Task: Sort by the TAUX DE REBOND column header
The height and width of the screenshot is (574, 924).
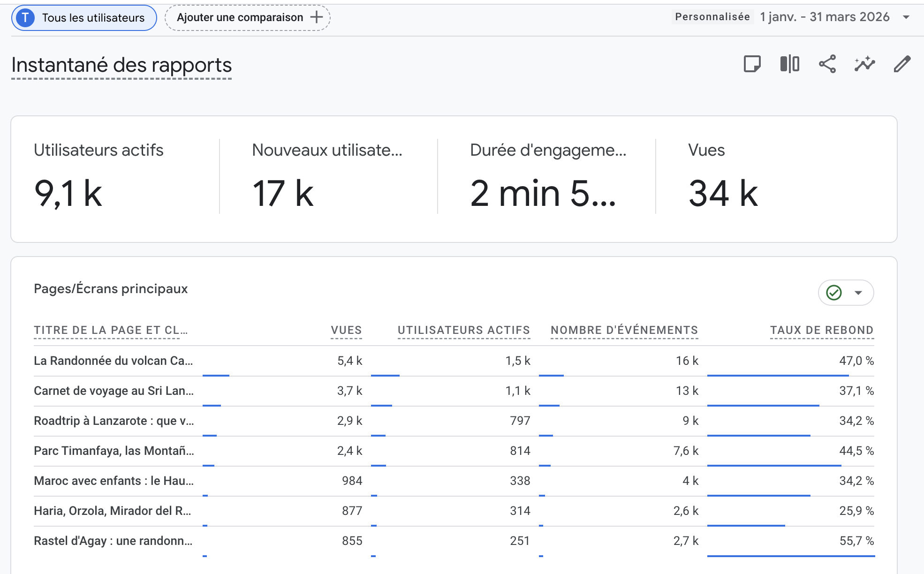Action: [x=821, y=330]
